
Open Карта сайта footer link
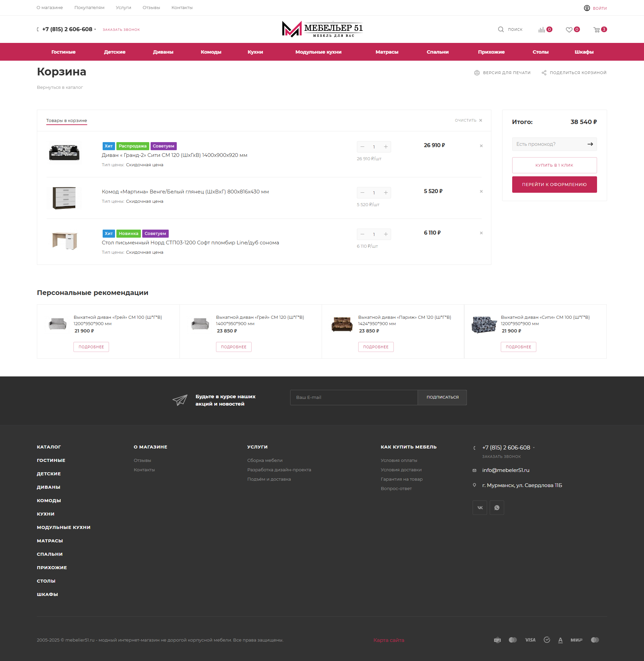point(389,640)
